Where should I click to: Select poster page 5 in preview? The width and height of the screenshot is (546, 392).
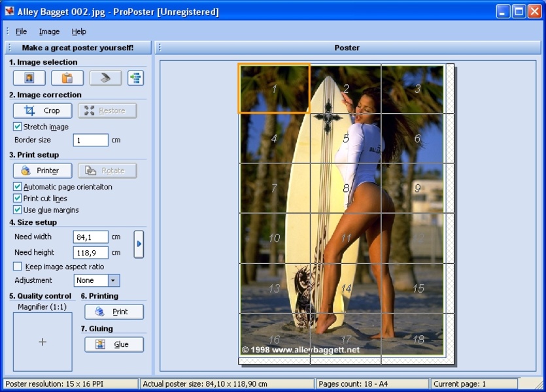pyautogui.click(x=345, y=139)
